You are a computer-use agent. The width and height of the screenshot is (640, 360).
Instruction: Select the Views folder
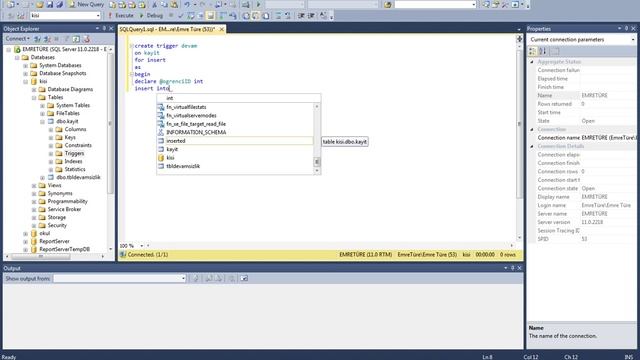pos(54,185)
